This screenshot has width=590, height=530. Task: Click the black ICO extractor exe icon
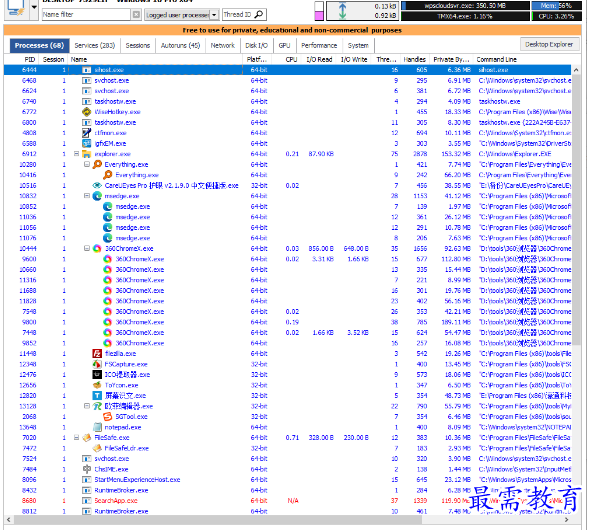(x=97, y=375)
